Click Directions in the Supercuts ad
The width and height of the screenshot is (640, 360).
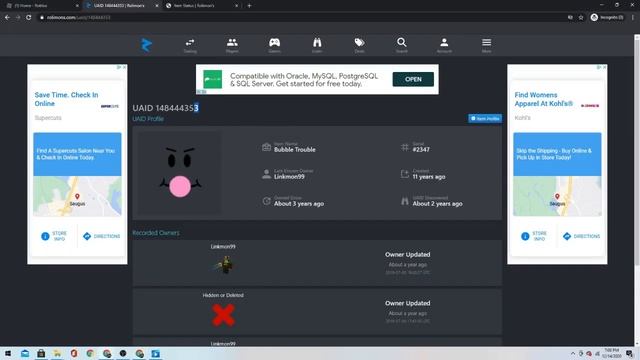point(102,236)
